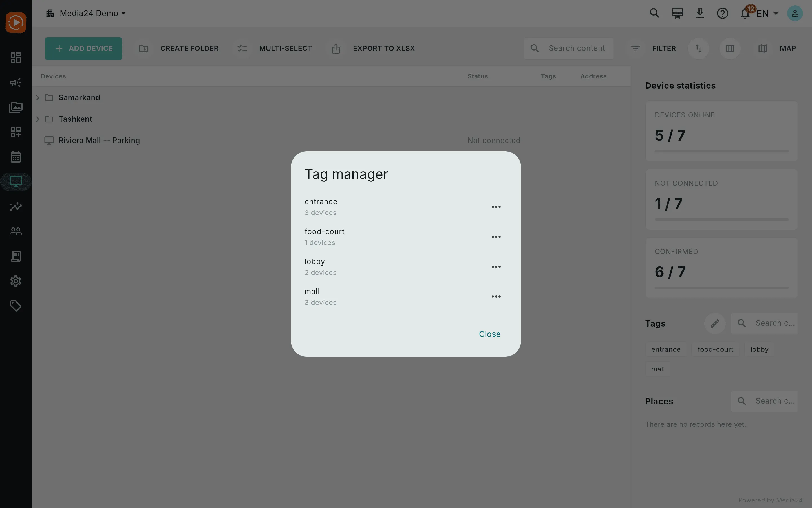Open the user account avatar
The image size is (812, 508).
tap(795, 14)
